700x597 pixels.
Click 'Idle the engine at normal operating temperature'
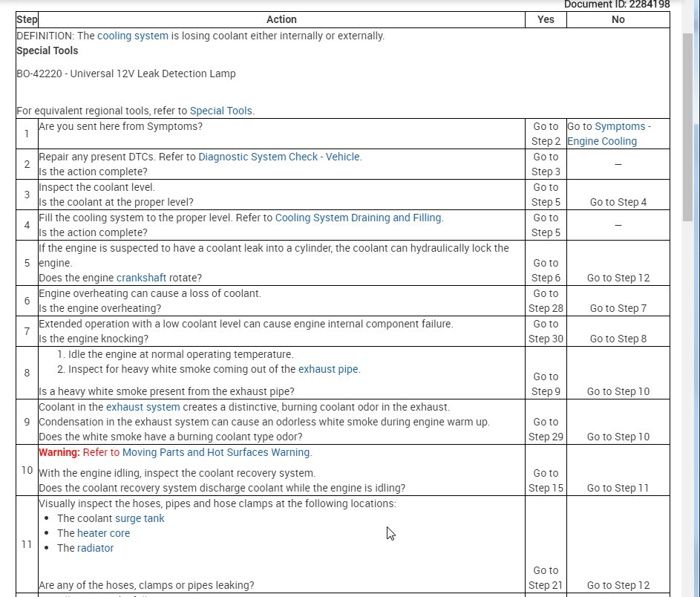(x=180, y=354)
